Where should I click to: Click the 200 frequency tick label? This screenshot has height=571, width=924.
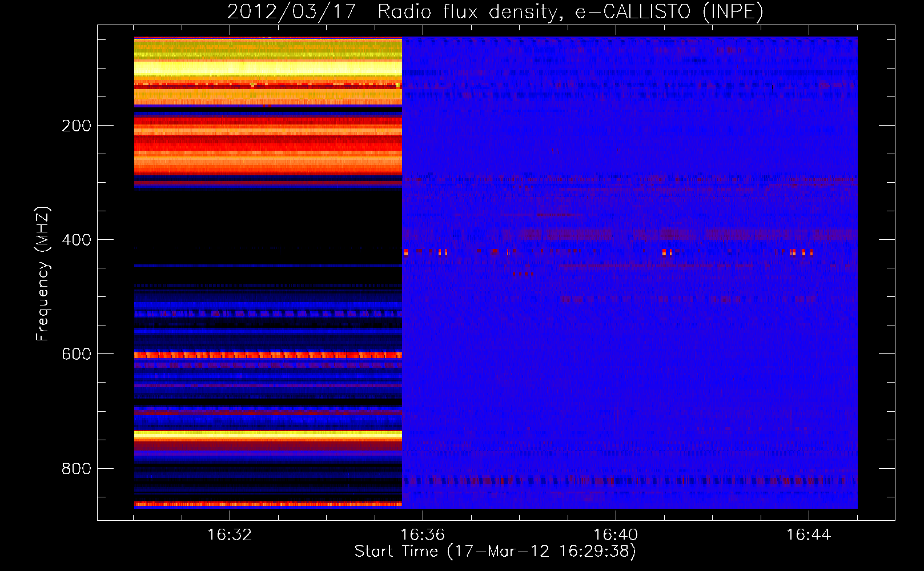[77, 126]
